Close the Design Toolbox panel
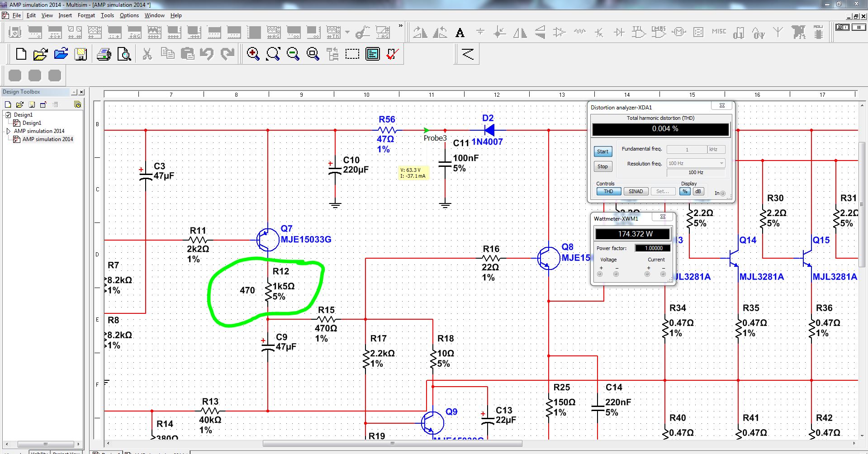The image size is (868, 454). pos(81,92)
